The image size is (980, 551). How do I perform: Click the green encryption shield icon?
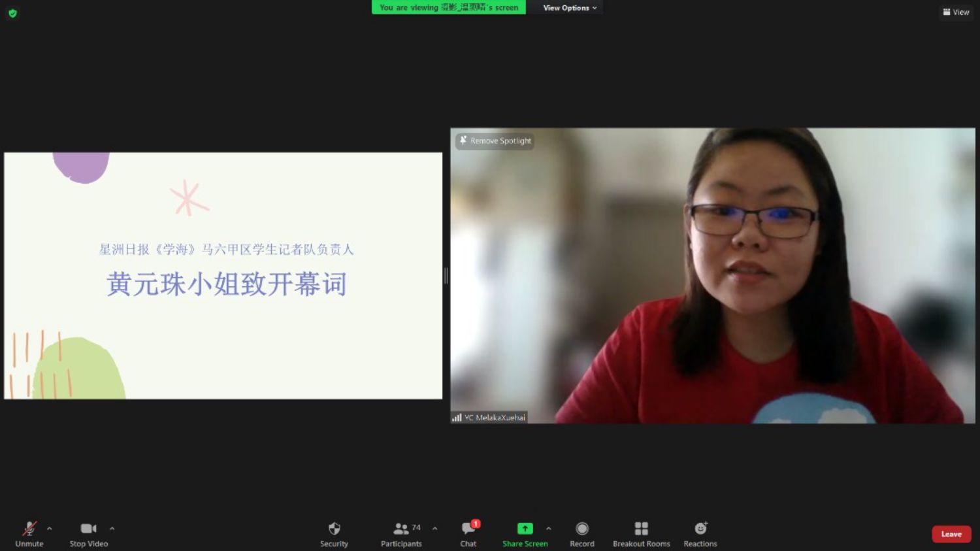click(x=12, y=13)
